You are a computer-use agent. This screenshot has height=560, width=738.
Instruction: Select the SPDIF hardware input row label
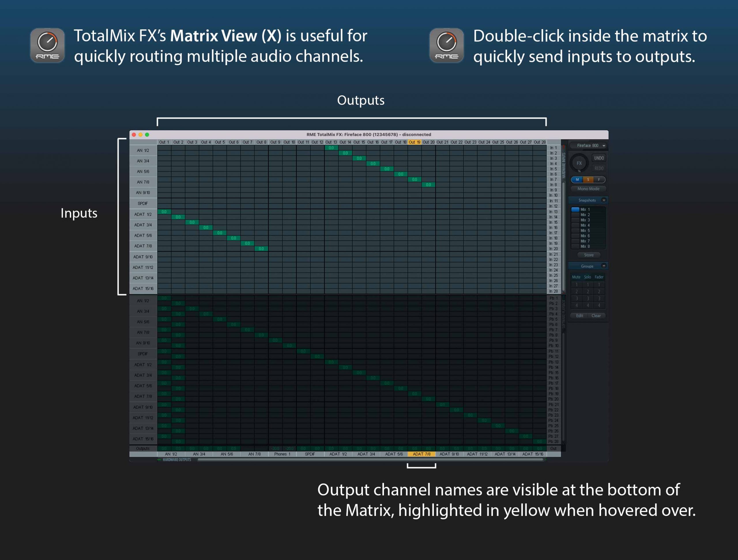point(143,203)
